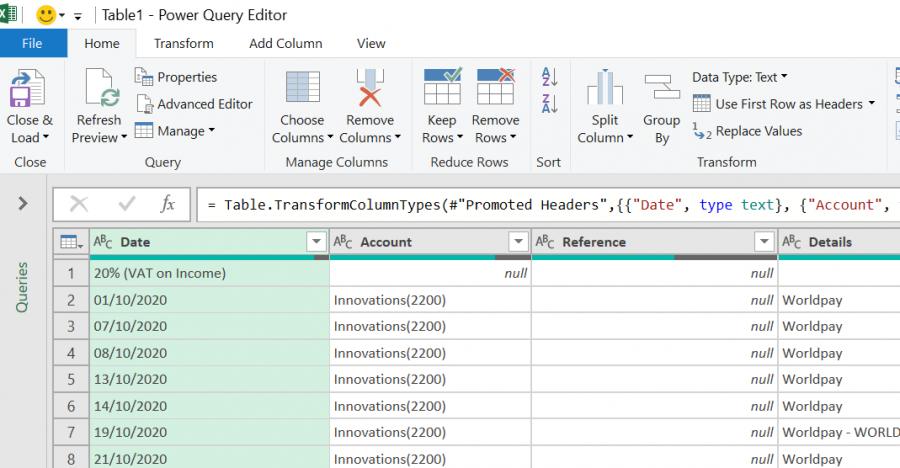
Task: Click the 07/10/2020 date cell
Action: (210, 326)
